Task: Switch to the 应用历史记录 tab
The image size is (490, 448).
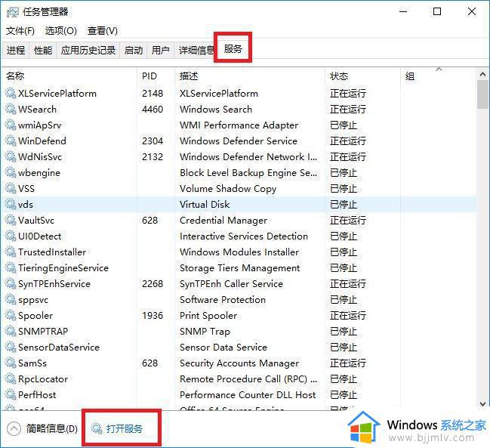Action: coord(88,50)
